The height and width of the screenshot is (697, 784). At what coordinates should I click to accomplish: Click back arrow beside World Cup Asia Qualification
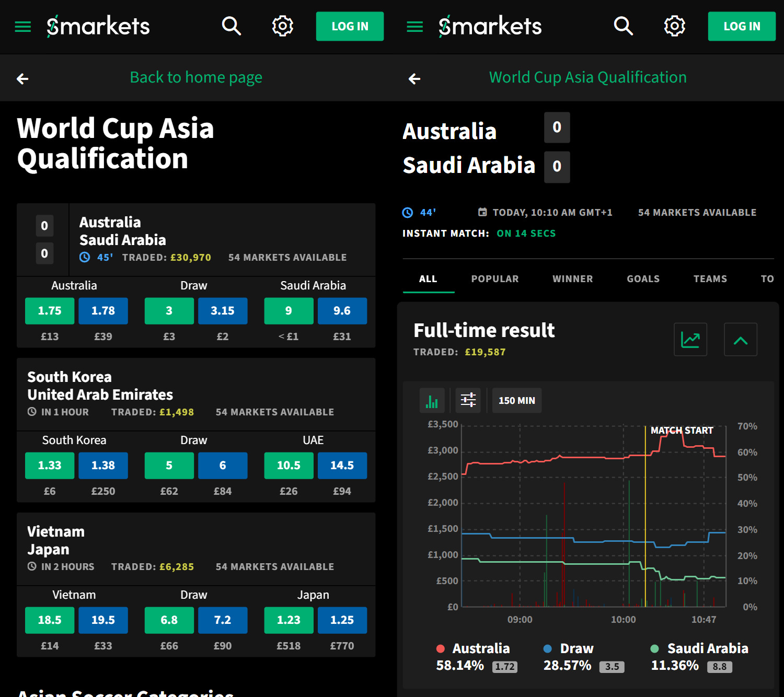414,79
